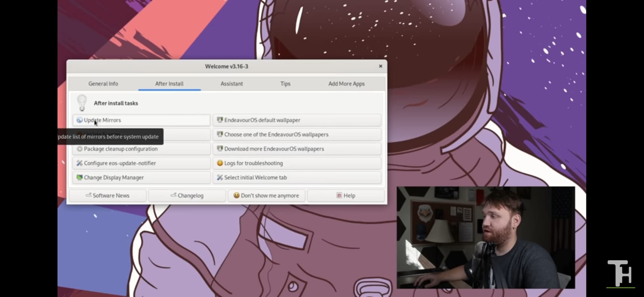This screenshot has height=297, width=644.
Task: Click the icon beside Software News
Action: (x=89, y=195)
